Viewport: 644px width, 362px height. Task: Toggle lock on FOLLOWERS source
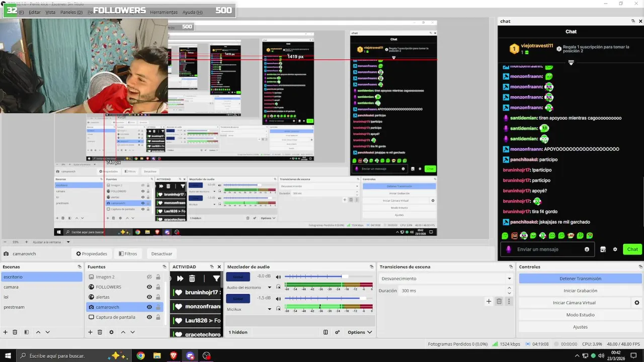tap(158, 287)
